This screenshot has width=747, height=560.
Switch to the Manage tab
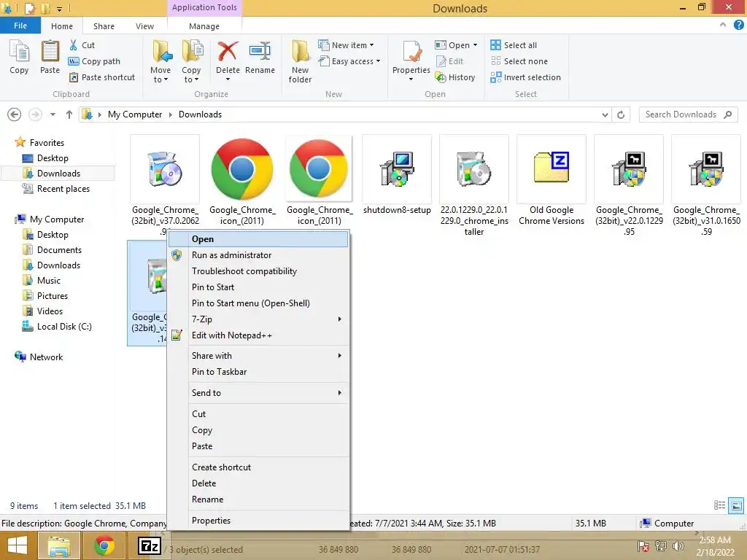[x=204, y=26]
